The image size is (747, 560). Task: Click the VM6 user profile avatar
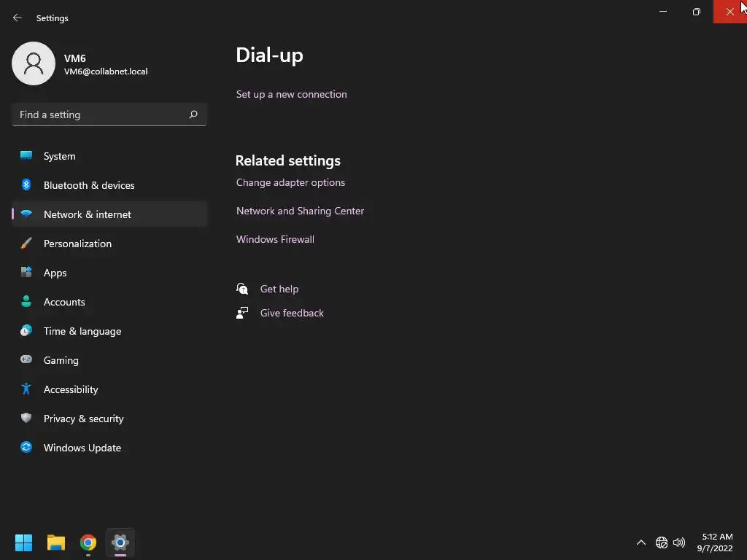(x=34, y=63)
